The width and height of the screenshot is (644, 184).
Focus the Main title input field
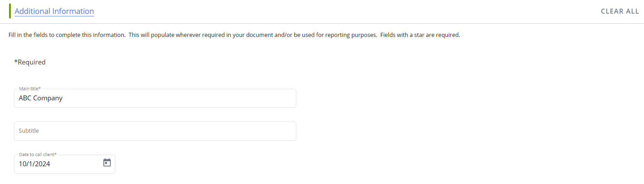pyautogui.click(x=155, y=98)
